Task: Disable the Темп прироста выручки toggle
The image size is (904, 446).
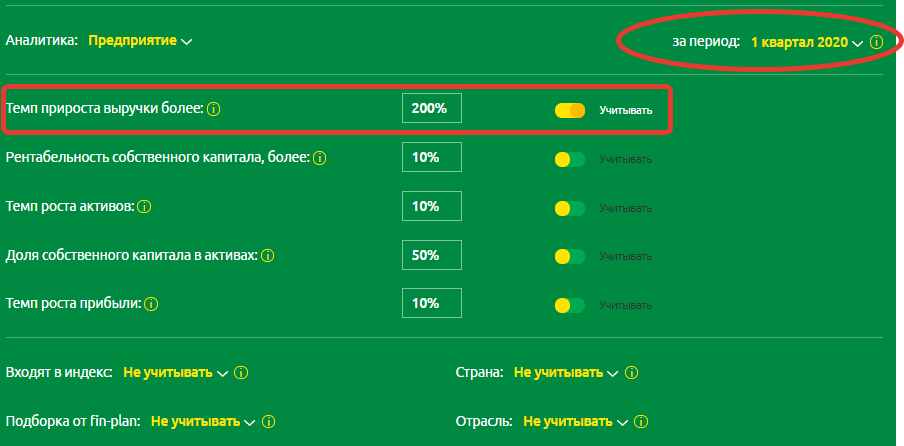Action: 569,110
